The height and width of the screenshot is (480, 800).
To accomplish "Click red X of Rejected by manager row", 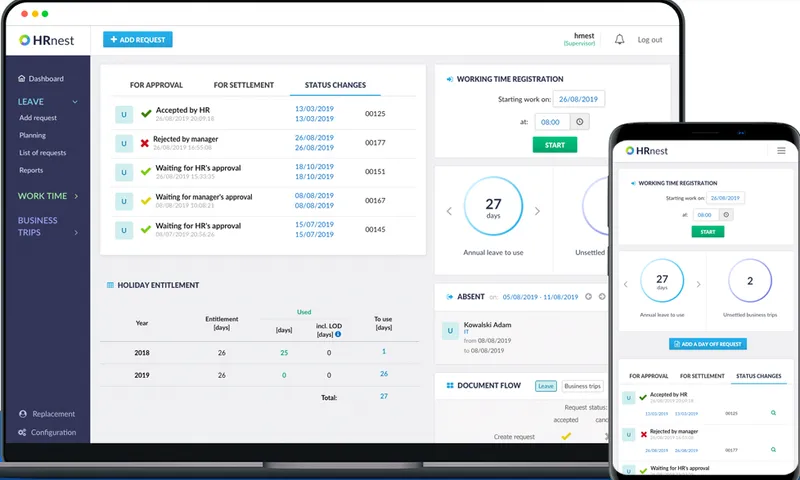I will point(145,143).
